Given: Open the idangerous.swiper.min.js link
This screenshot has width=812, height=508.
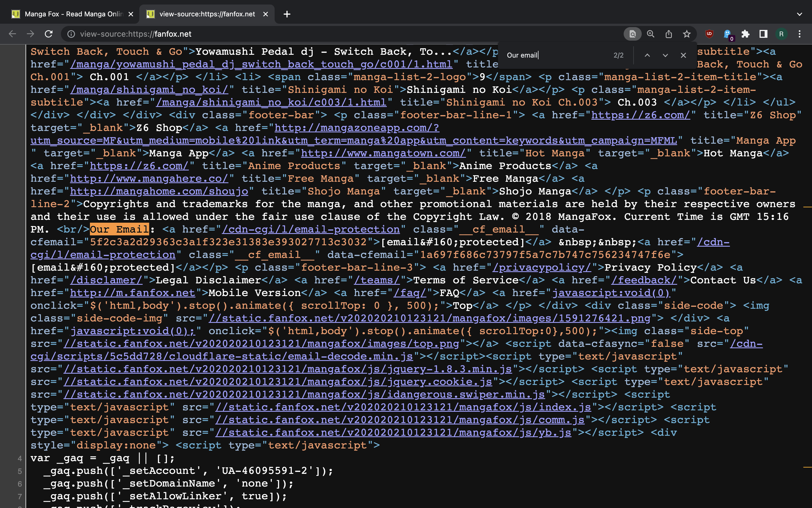Looking at the screenshot, I should coord(304,395).
